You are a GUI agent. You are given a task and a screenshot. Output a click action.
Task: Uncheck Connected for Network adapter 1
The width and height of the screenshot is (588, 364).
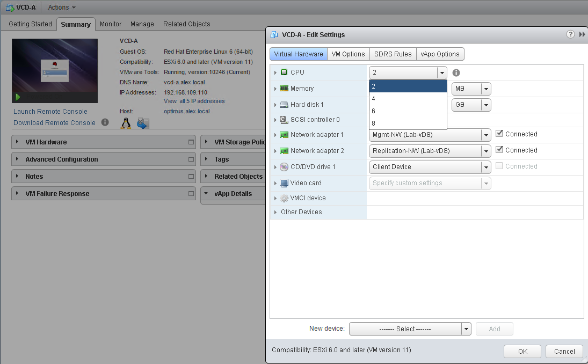click(x=499, y=134)
